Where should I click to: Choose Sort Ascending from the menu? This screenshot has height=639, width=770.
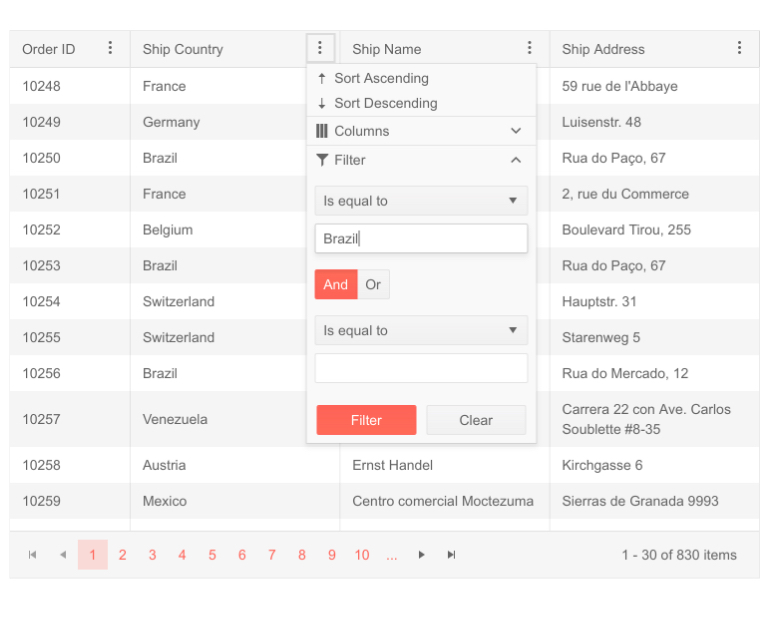tap(381, 78)
